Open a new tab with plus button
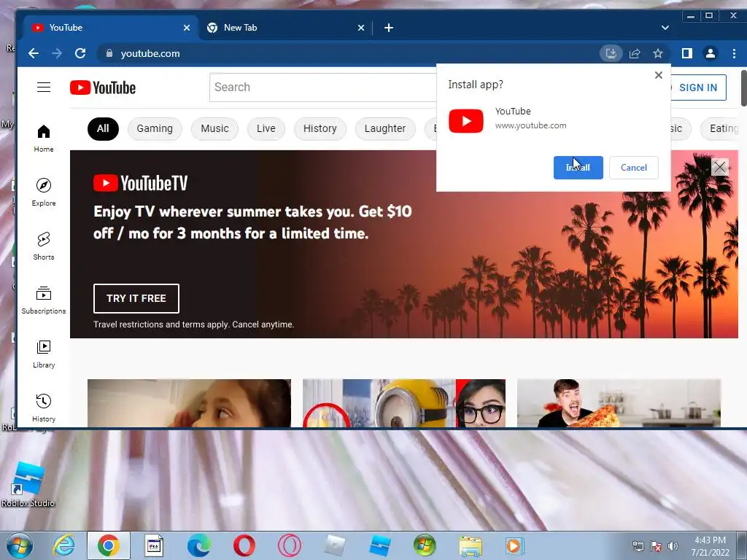The width and height of the screenshot is (747, 560). point(389,28)
